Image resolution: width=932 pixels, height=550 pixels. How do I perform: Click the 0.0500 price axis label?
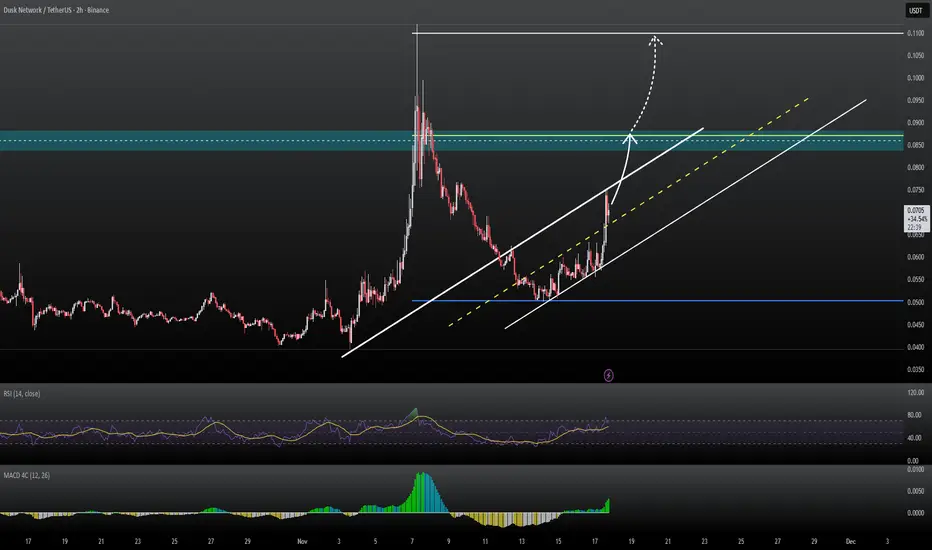point(915,302)
